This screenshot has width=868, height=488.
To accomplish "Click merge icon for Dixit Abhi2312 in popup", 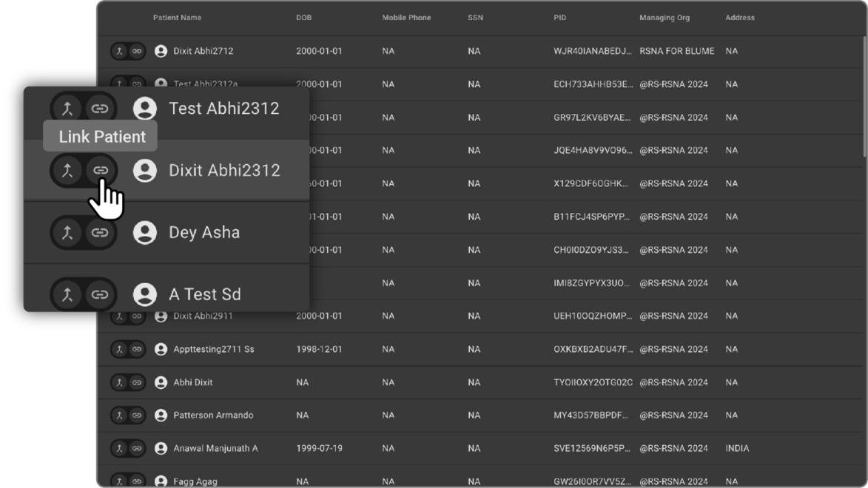I will pos(67,171).
